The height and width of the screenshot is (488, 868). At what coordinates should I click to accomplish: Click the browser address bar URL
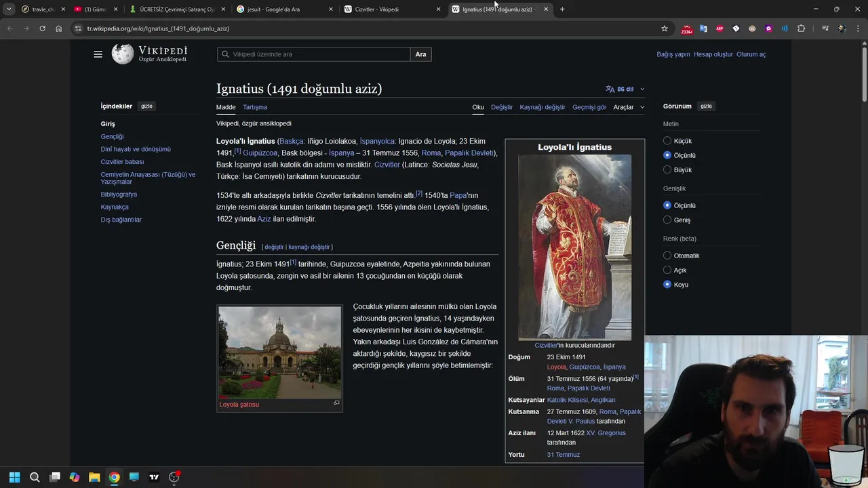tap(158, 28)
